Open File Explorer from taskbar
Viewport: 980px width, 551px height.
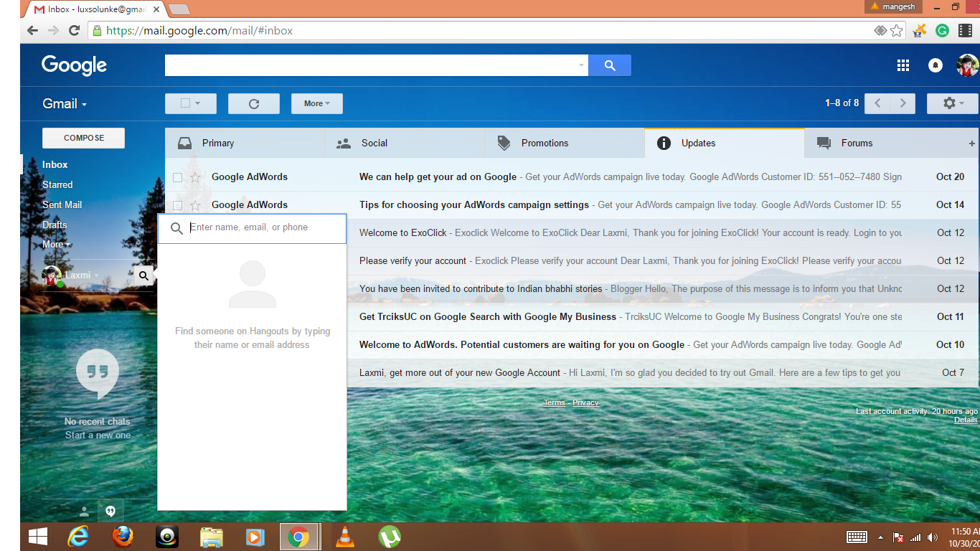pos(212,537)
